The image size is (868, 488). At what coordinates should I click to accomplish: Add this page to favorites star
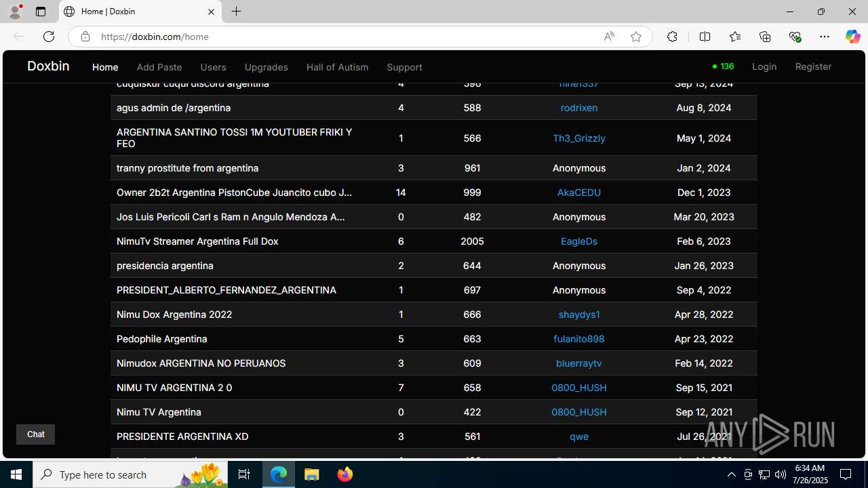pyautogui.click(x=636, y=37)
